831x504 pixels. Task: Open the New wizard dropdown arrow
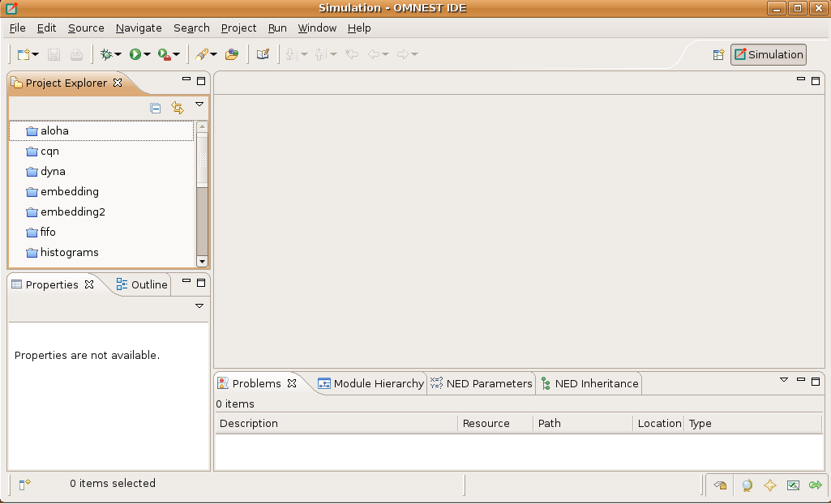click(36, 54)
